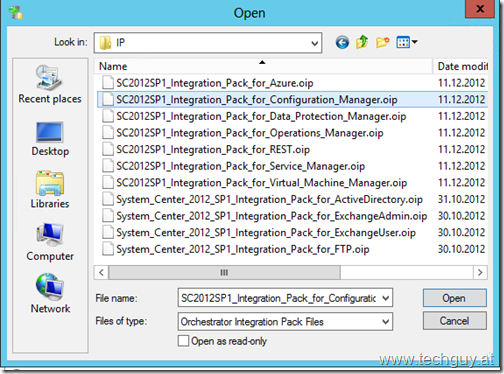The image size is (504, 374).
Task: Sort files by Date modified column
Action: [462, 66]
